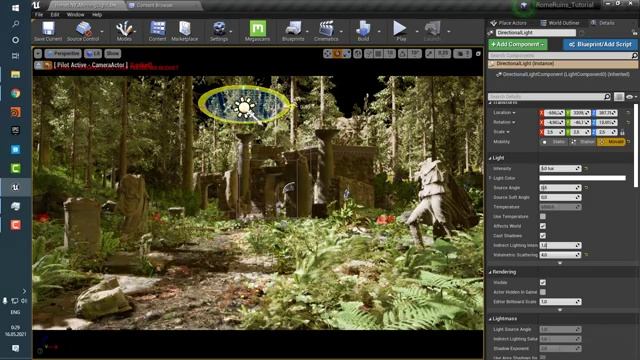Open the notifications icon on the taskbar
This screenshot has width=640, height=360.
(16, 348)
